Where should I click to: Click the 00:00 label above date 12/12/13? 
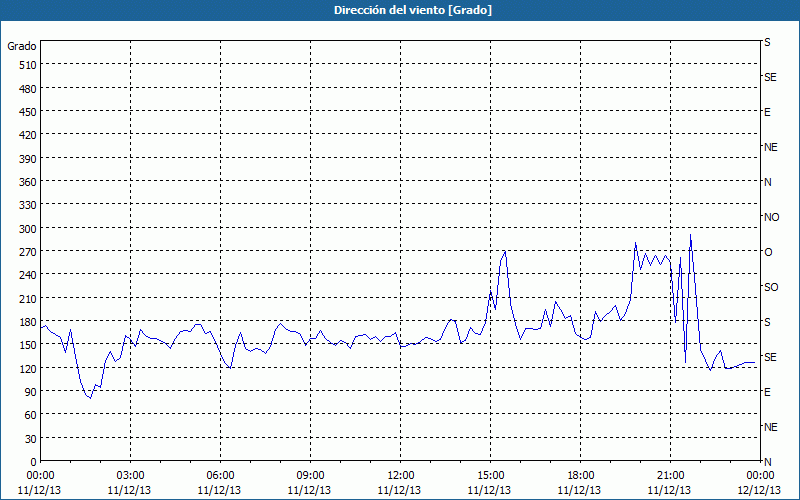pyautogui.click(x=760, y=476)
